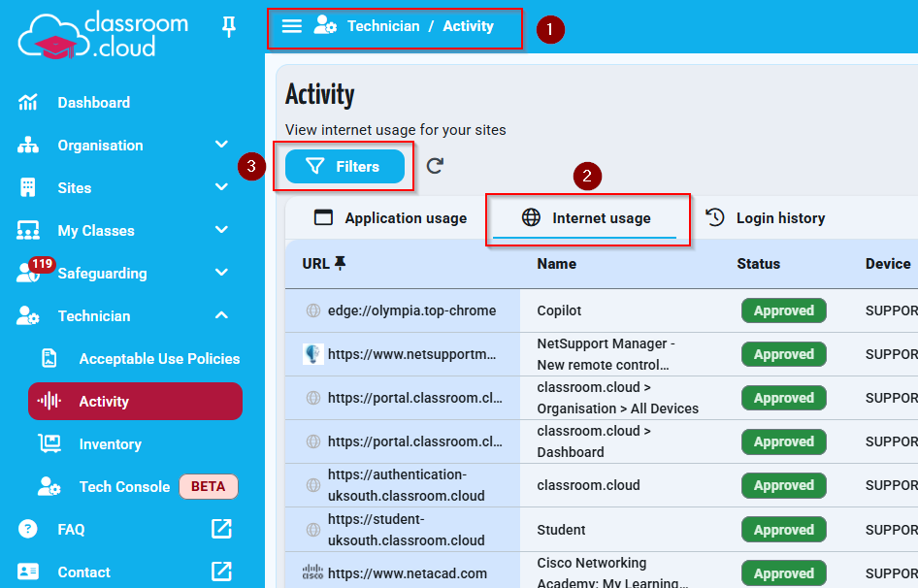Click the authentication-uksouth.classroom.cloud URL
The image size is (918, 588).
(x=407, y=485)
